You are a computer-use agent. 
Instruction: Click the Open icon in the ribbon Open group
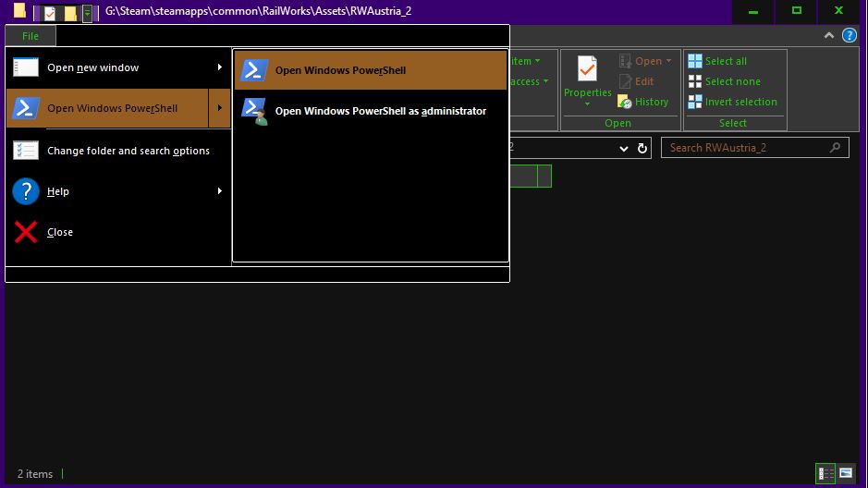click(x=625, y=61)
